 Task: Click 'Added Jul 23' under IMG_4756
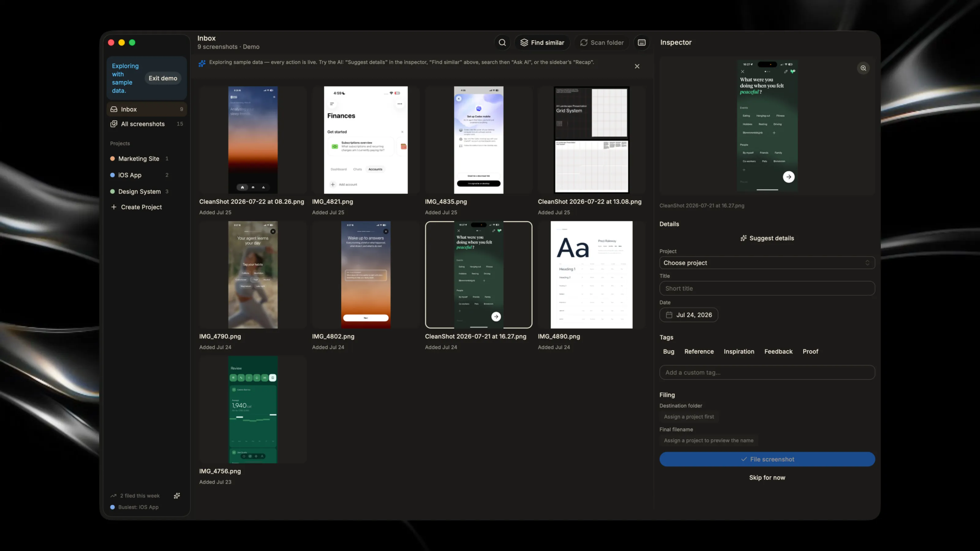click(215, 482)
